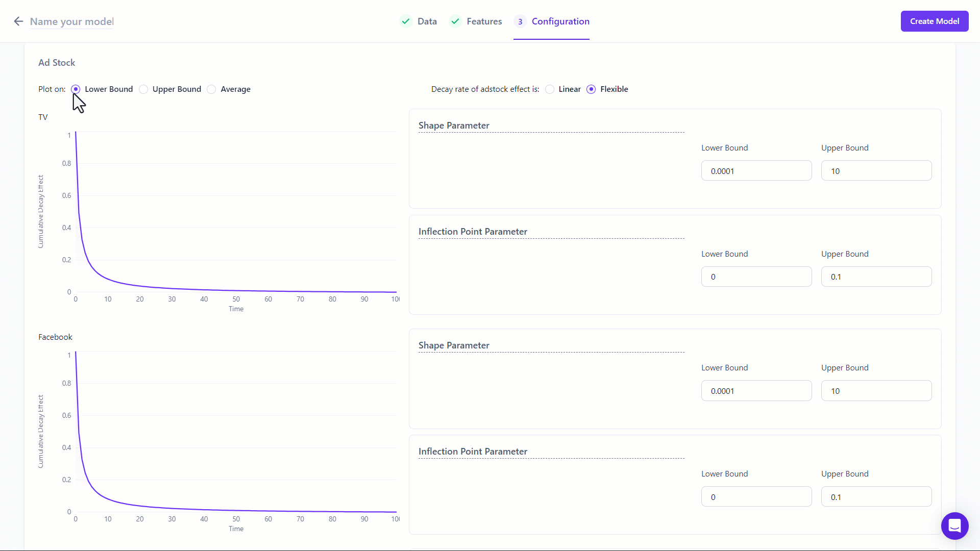Viewport: 980px width, 551px height.
Task: Enable Linear decay rate option
Action: point(551,89)
